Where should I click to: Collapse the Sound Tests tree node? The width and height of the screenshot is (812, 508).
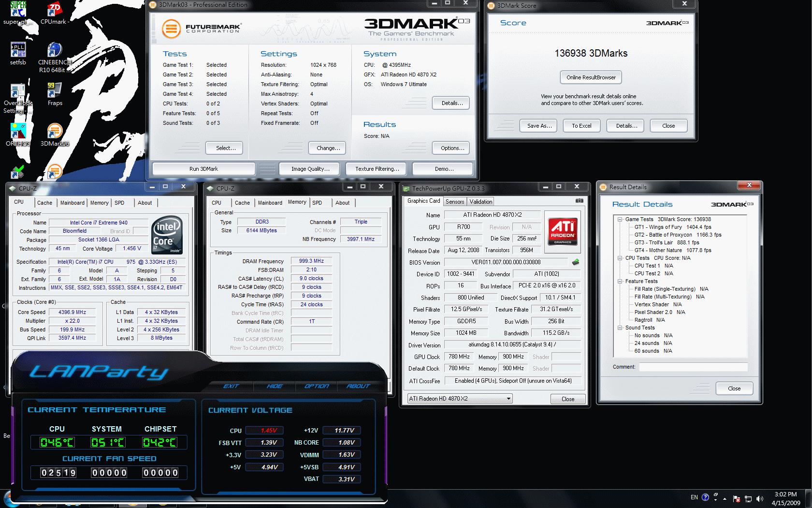(x=620, y=328)
